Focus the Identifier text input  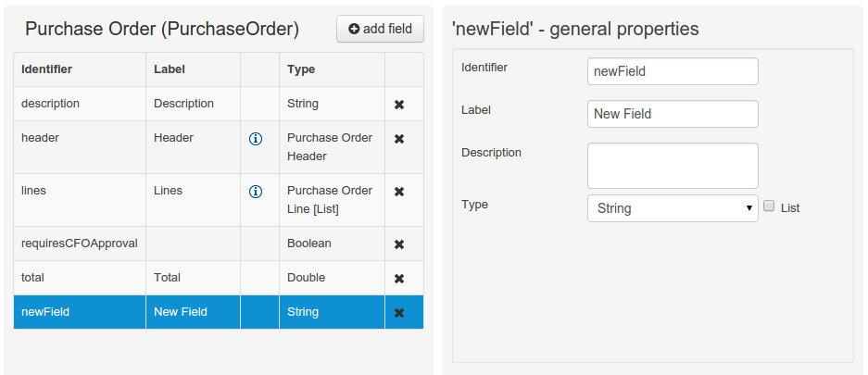[x=673, y=71]
